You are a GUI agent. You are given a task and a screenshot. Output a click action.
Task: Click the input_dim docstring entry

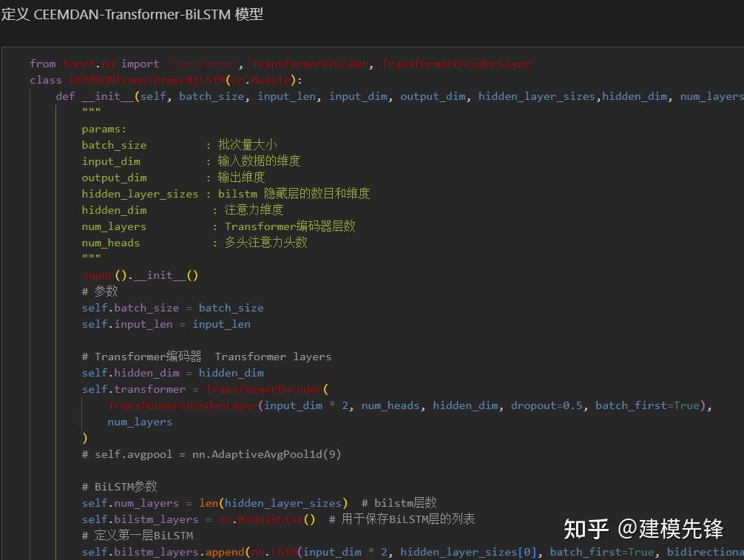click(185, 161)
